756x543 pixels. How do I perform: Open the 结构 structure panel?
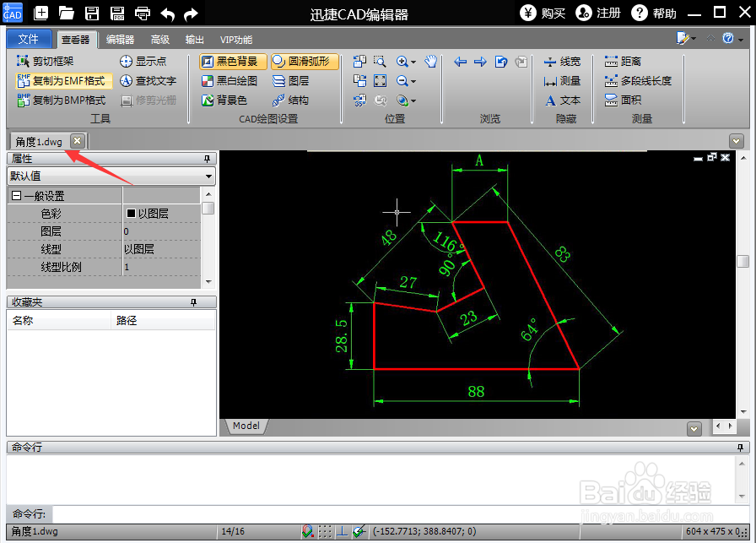pyautogui.click(x=290, y=100)
